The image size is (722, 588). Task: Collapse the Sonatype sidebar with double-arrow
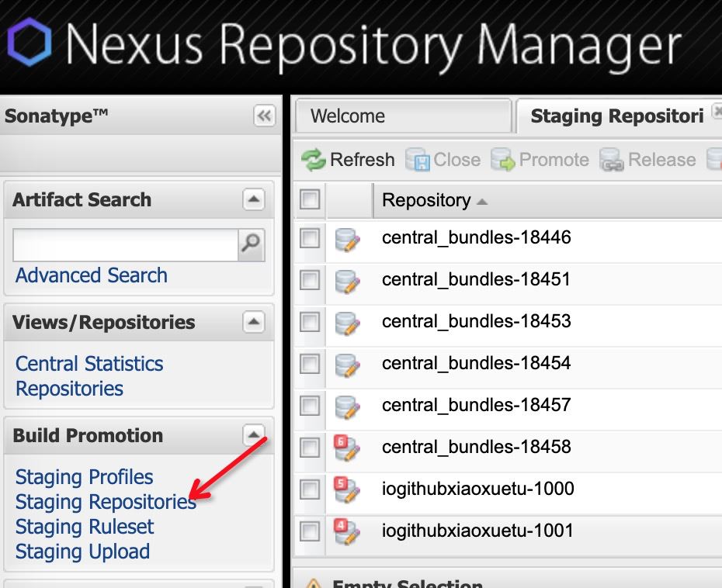click(x=264, y=116)
